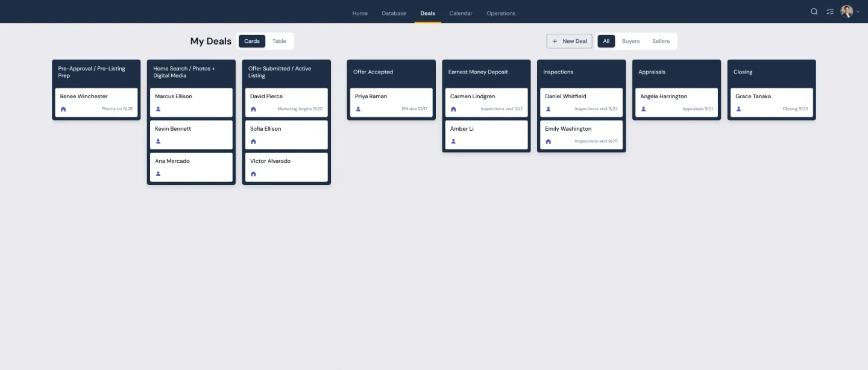
Task: Click the person icon on Amber Li card
Action: coord(453,142)
